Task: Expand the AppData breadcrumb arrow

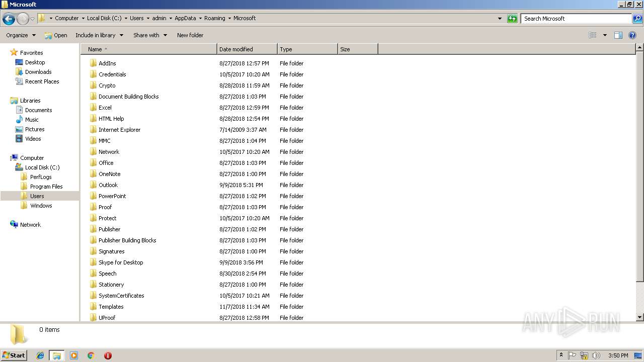Action: (200, 18)
